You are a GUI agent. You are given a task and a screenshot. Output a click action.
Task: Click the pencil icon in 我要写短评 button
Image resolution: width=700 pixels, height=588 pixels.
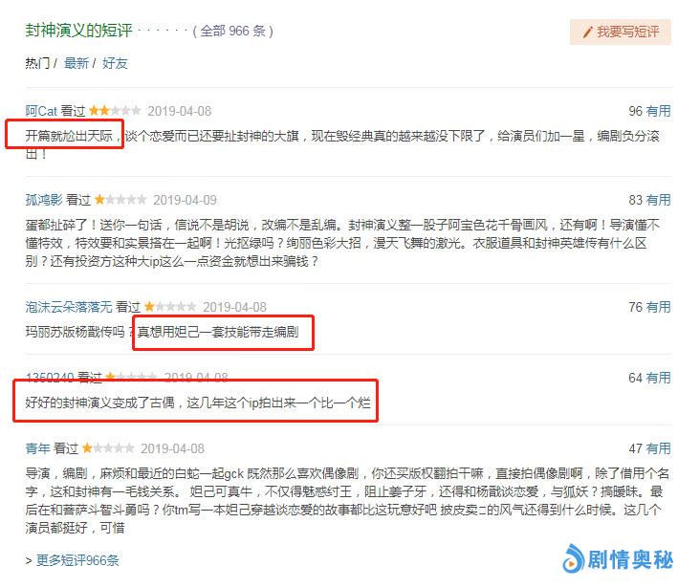click(587, 33)
